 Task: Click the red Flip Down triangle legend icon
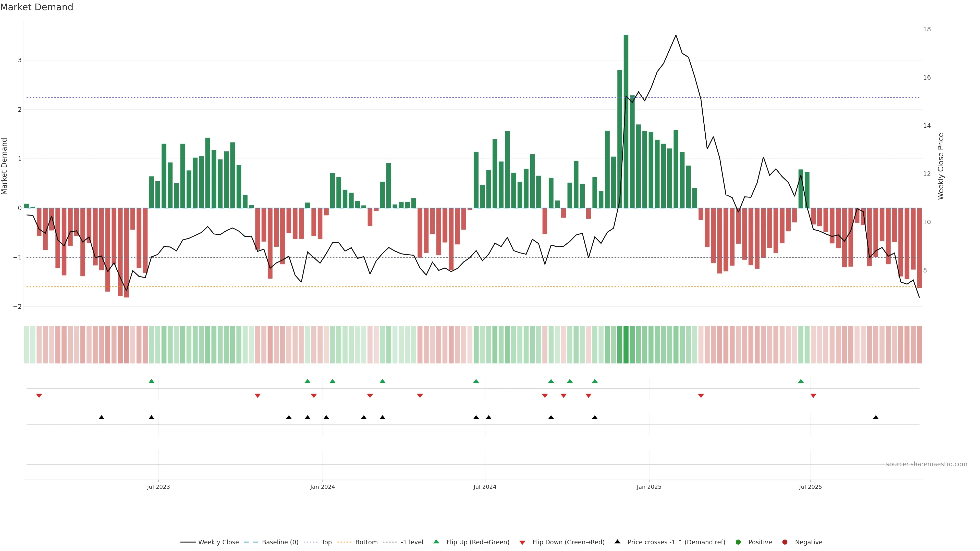coord(522,543)
